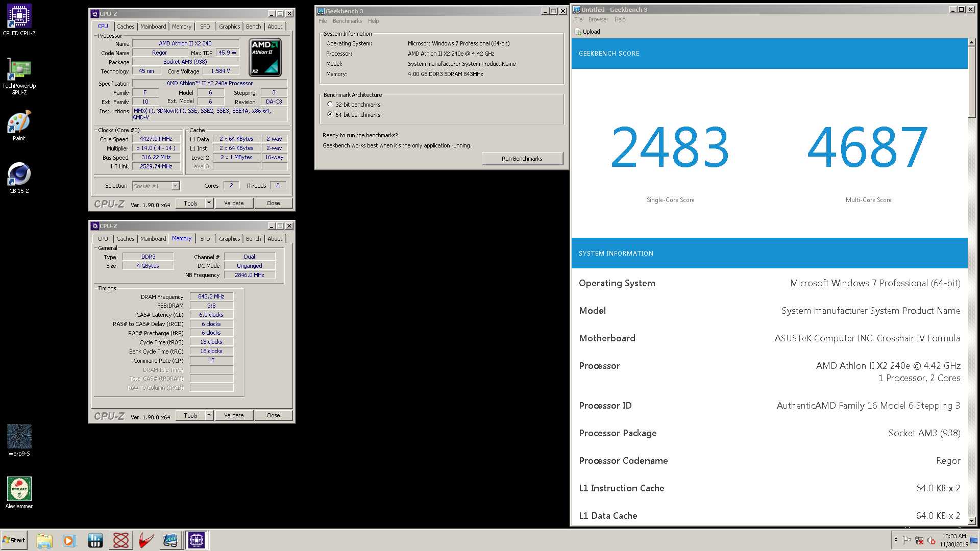
Task: Click the multi-core score 4687
Action: coord(868,148)
